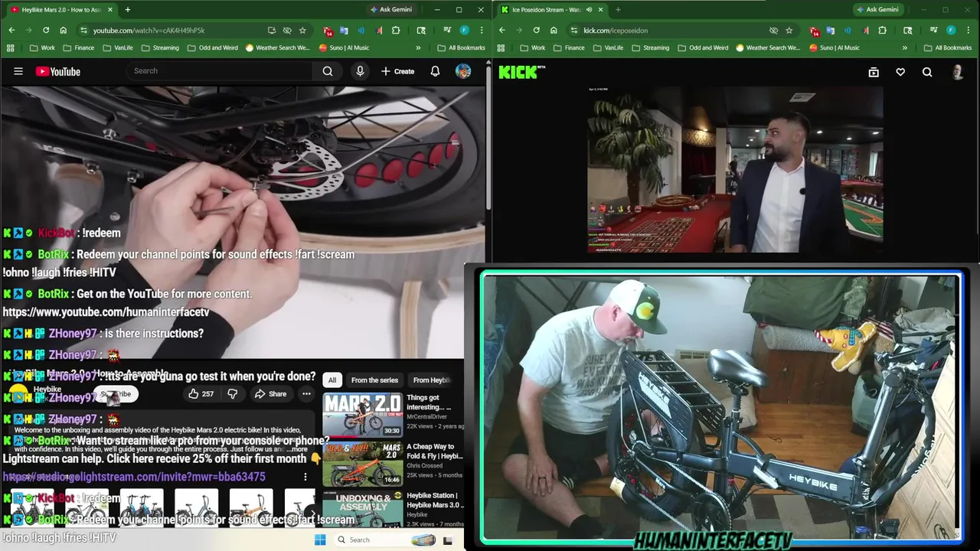Image resolution: width=980 pixels, height=551 pixels.
Task: Click the Kick stream video player
Action: point(735,169)
